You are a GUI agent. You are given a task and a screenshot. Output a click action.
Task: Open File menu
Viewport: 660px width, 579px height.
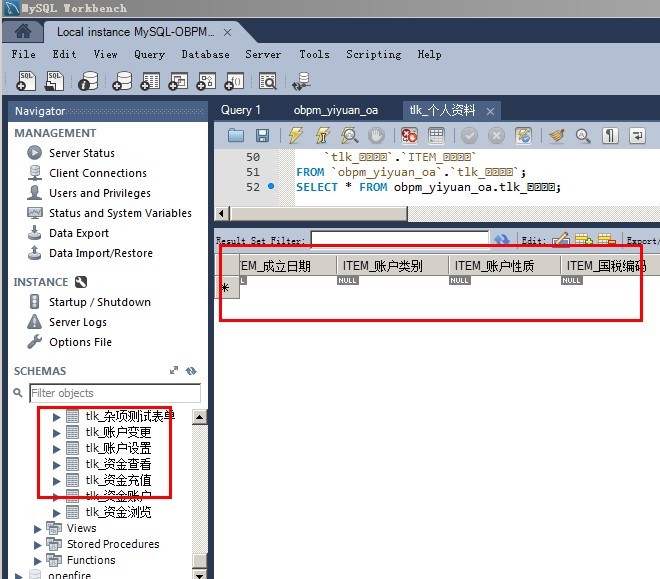point(24,55)
